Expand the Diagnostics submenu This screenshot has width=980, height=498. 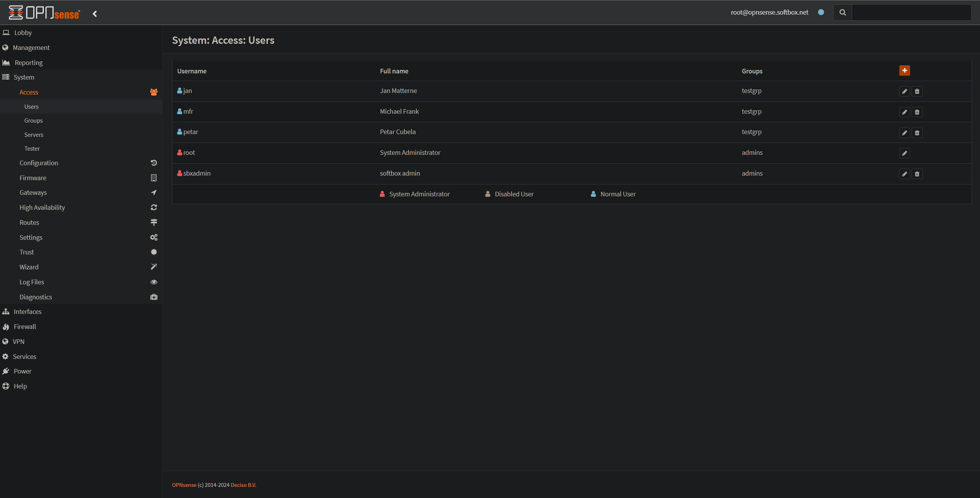pyautogui.click(x=36, y=297)
